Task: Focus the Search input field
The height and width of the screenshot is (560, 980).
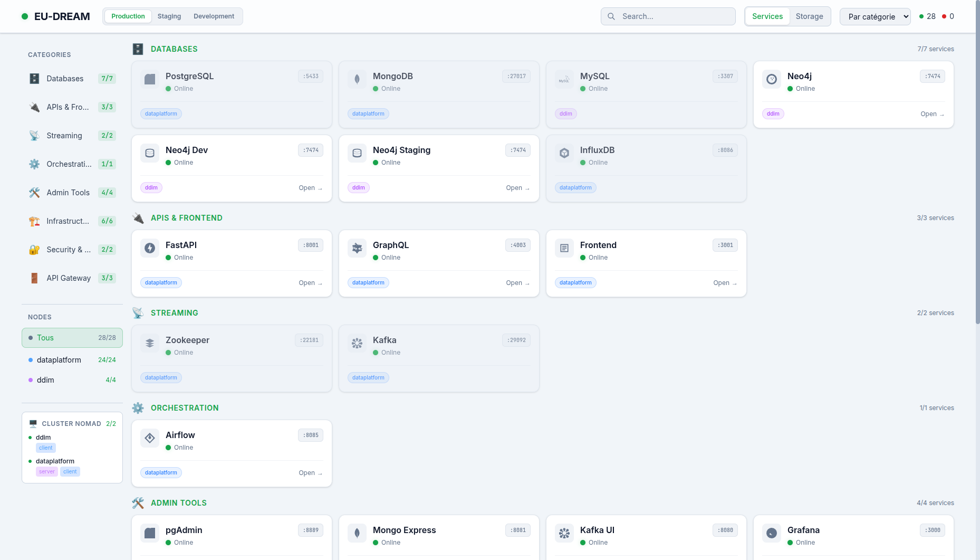Action: tap(675, 16)
